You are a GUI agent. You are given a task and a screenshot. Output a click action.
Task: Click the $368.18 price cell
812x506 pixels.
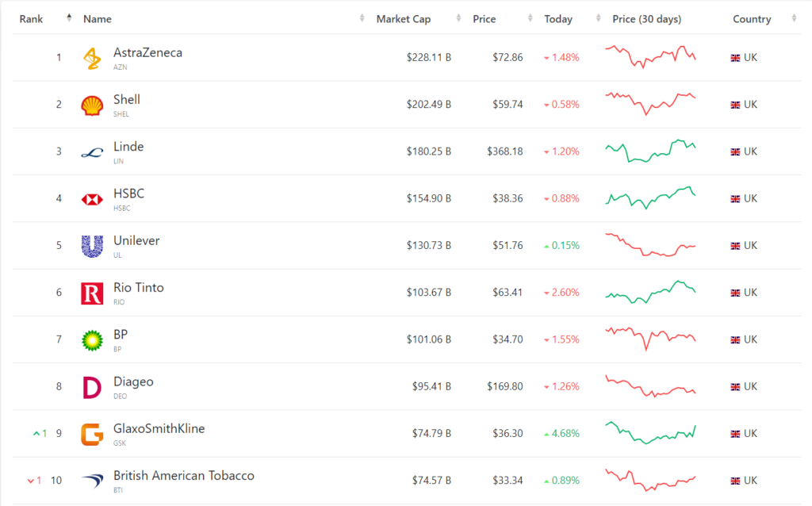(x=505, y=151)
